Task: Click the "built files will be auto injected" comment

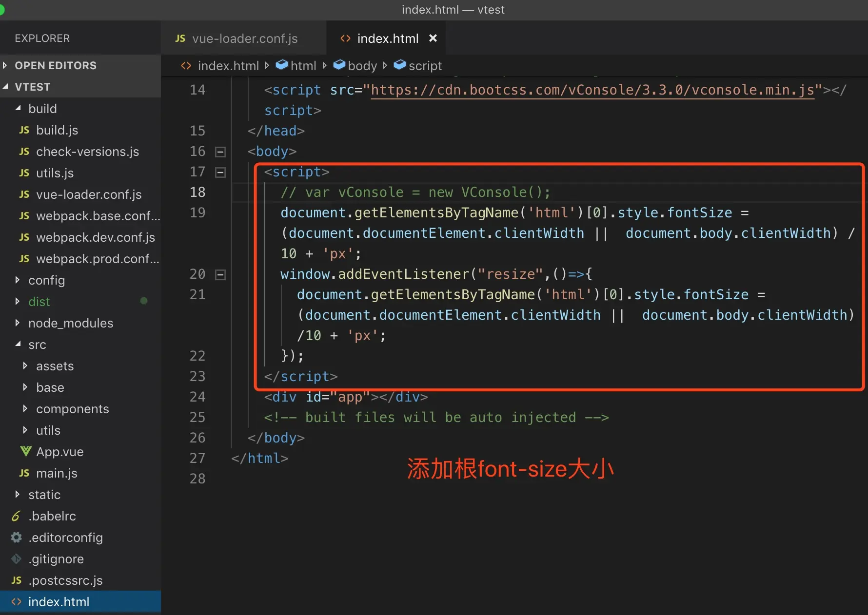Action: tap(436, 418)
